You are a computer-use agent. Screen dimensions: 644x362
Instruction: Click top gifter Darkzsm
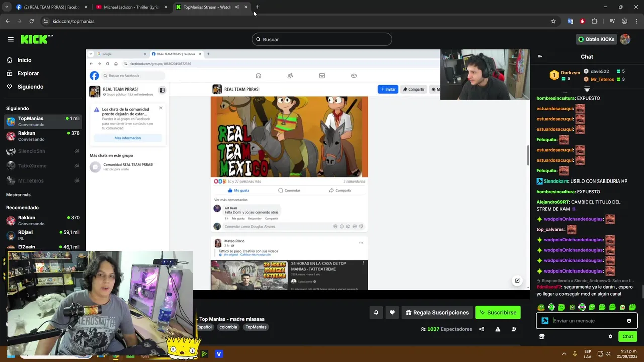coord(565,75)
